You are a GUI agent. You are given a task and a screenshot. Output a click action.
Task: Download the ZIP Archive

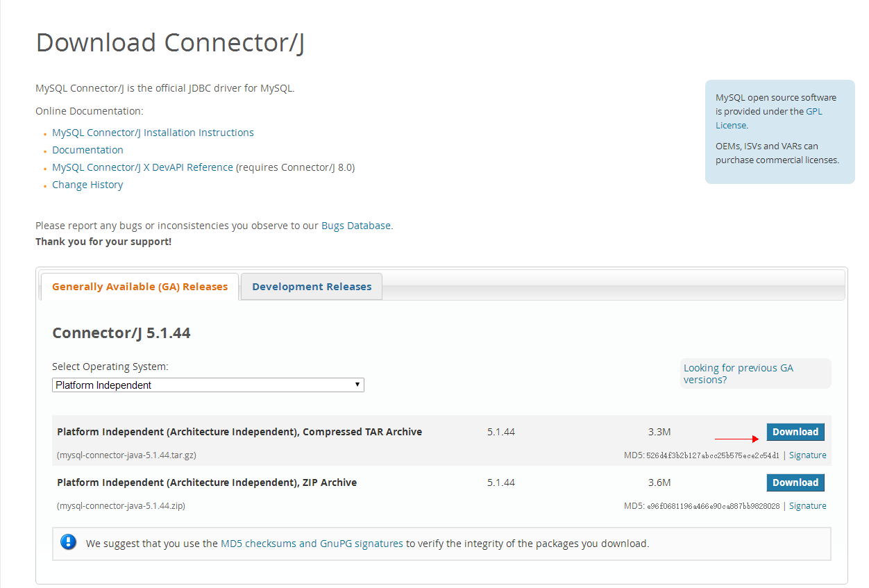[x=795, y=482]
